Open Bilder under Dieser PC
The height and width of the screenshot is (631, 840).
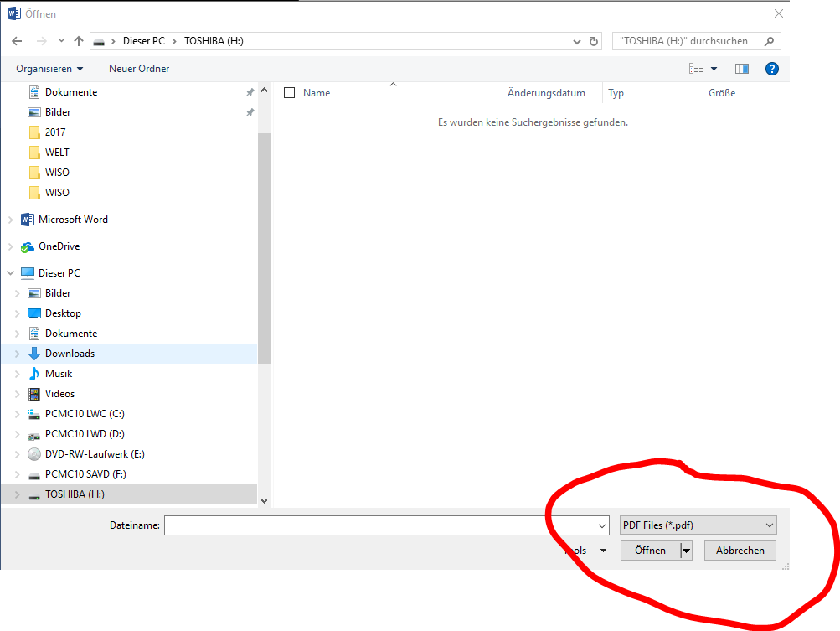[x=57, y=293]
